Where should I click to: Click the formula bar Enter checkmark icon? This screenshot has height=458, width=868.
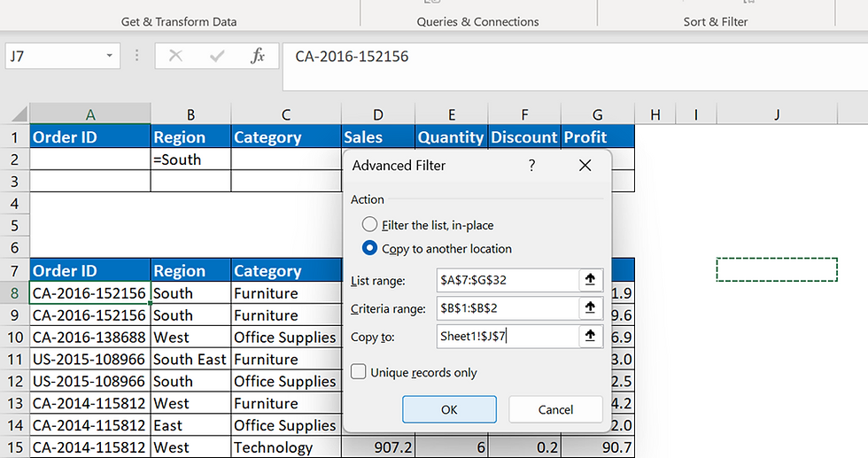217,56
